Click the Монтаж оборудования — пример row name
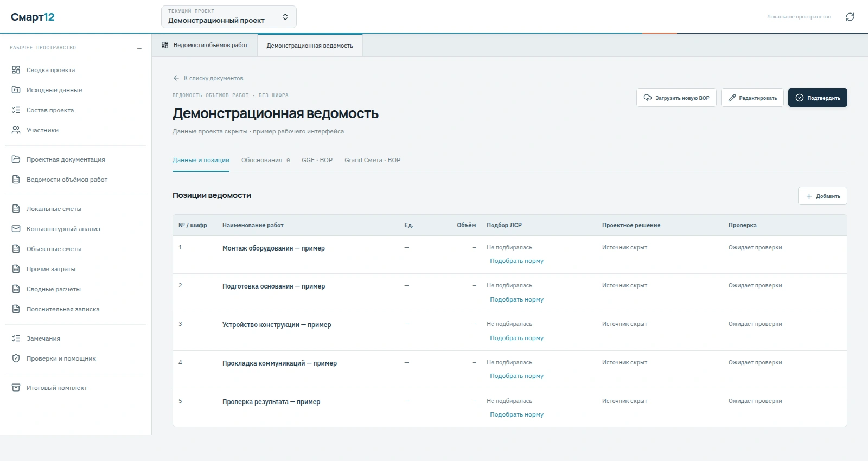This screenshot has height=461, width=868. coord(273,248)
